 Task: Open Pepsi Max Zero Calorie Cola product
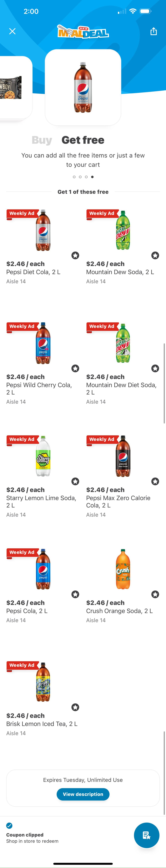click(123, 456)
